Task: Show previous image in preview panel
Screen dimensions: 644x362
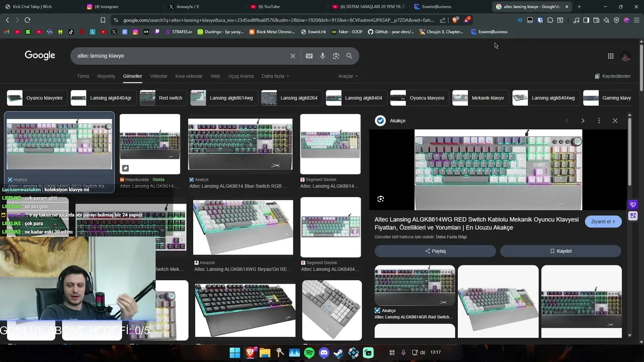Action: click(567, 121)
